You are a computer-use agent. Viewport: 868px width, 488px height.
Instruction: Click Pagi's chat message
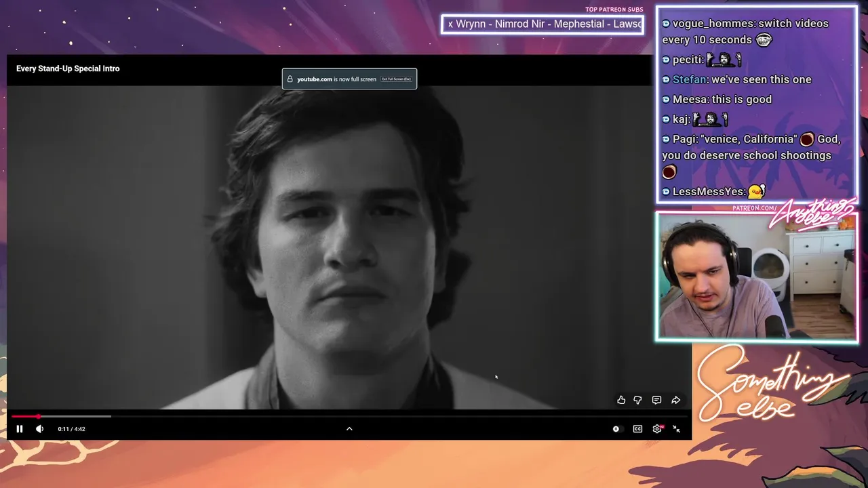pos(753,155)
